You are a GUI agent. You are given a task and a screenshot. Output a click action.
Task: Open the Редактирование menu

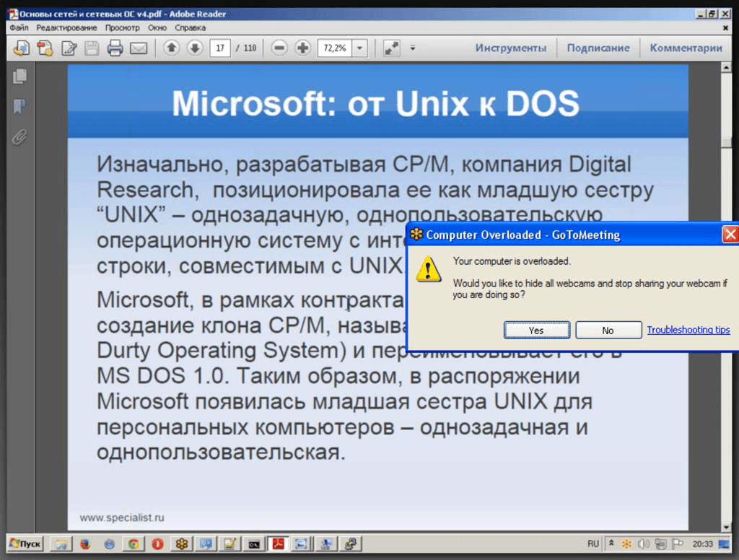[x=66, y=28]
